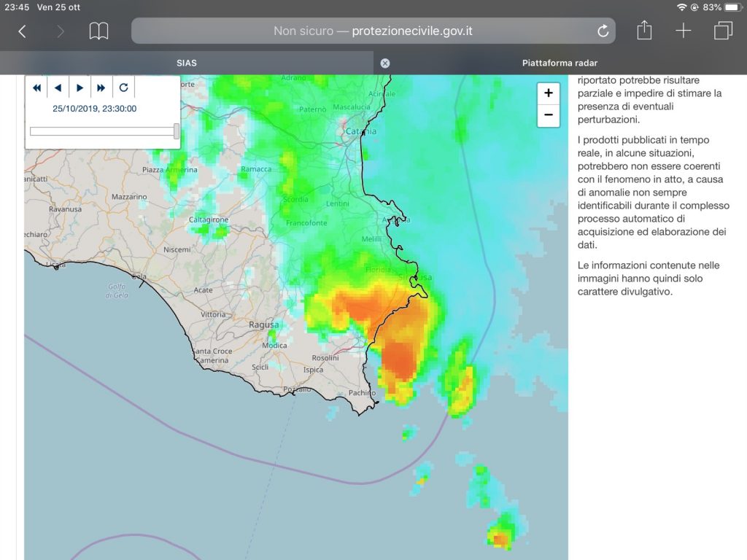Step to next radar frame
The height and width of the screenshot is (560, 747).
[80, 87]
